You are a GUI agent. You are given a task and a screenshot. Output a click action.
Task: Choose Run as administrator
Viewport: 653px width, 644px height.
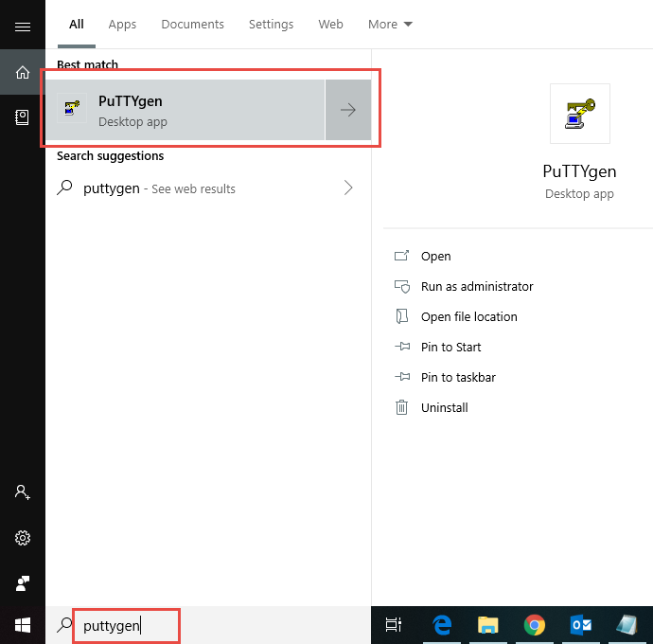477,286
